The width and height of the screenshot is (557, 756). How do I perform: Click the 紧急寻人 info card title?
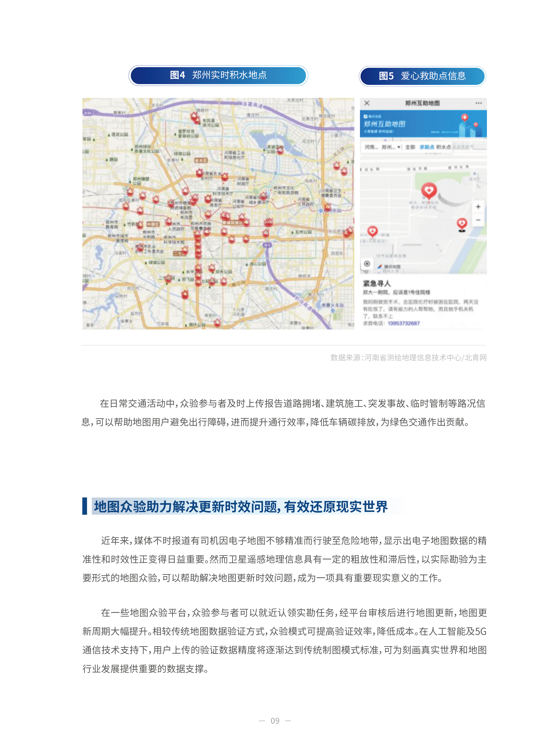[377, 283]
